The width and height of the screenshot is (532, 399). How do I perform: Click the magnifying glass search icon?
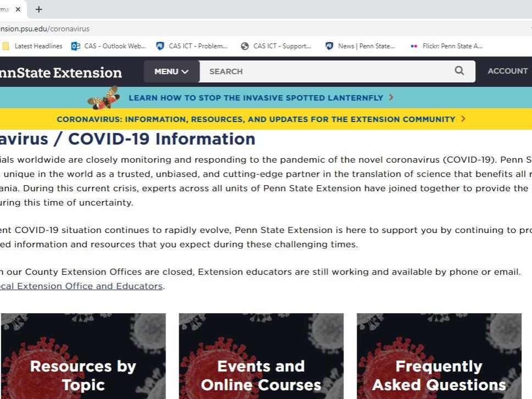[x=459, y=70]
